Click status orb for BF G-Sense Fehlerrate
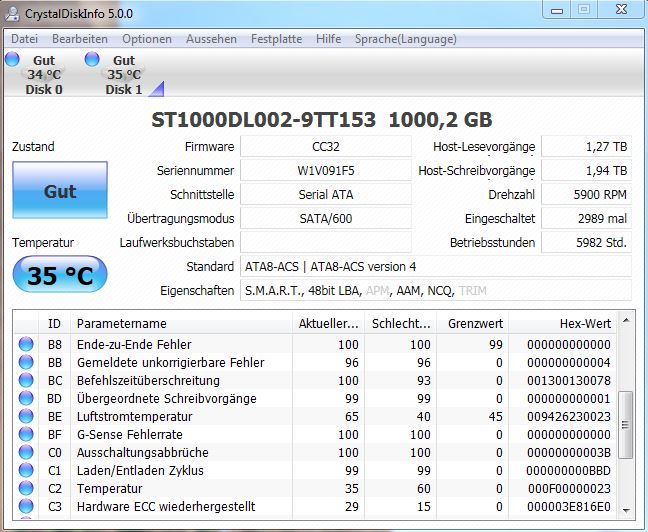 tap(26, 434)
